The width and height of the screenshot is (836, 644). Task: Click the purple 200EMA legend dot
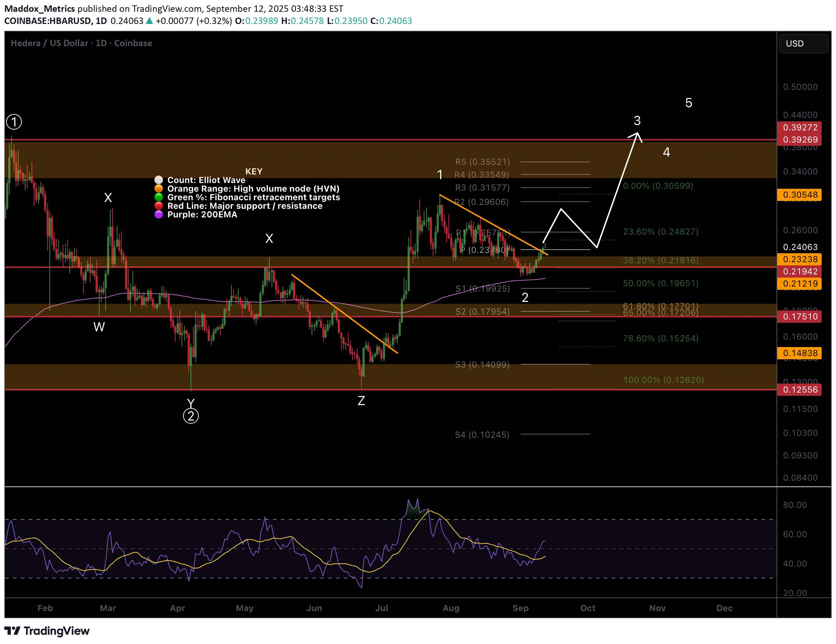coord(158,215)
